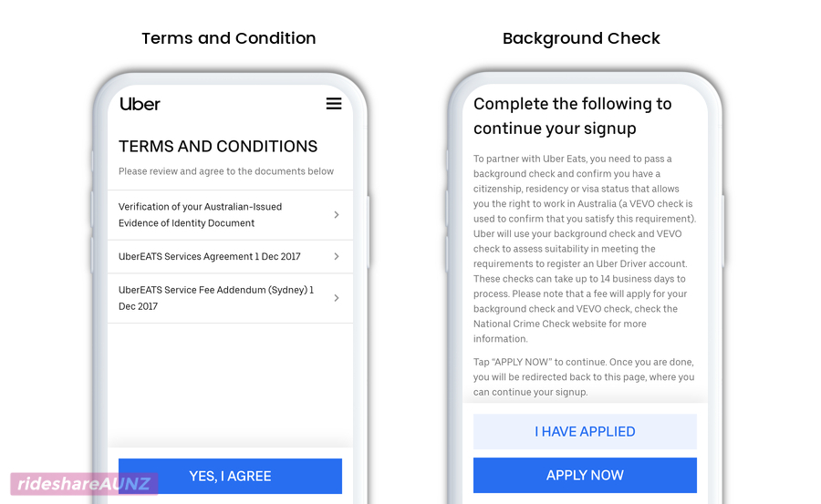Expand UberEATS Services Agreement chevron
Image resolution: width=821 pixels, height=504 pixels.
pos(337,256)
